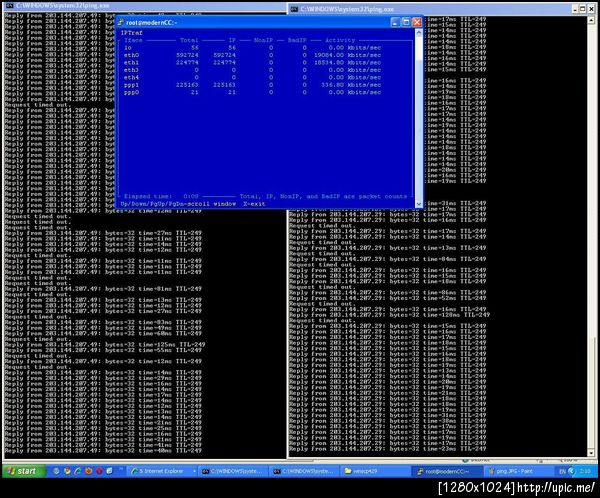The width and height of the screenshot is (600, 498).
Task: Select the ppp1 interface row in IPTraf
Action: [x=253, y=85]
